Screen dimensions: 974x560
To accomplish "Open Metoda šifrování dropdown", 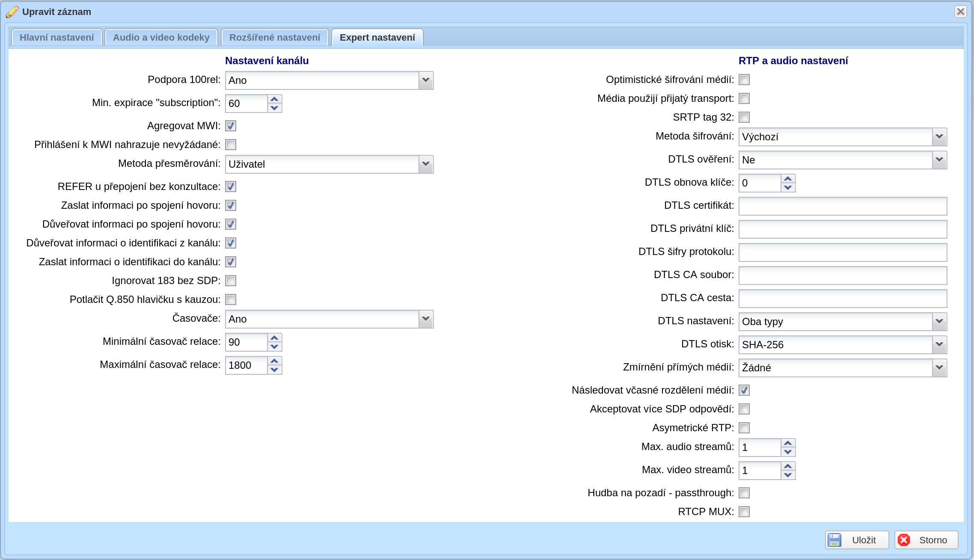I will (x=939, y=137).
